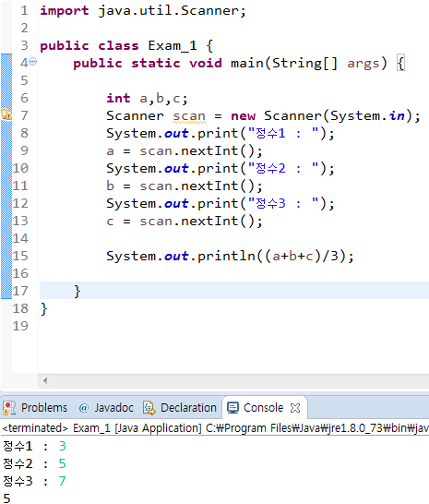429x504 pixels.
Task: Click the Console monitor icon
Action: click(233, 408)
